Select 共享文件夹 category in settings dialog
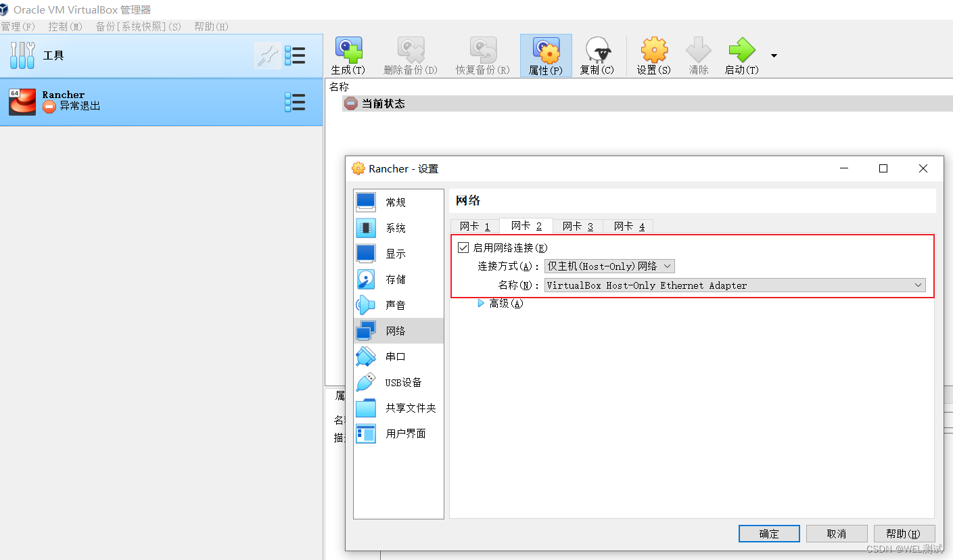Viewport: 953px width, 560px height. (398, 408)
